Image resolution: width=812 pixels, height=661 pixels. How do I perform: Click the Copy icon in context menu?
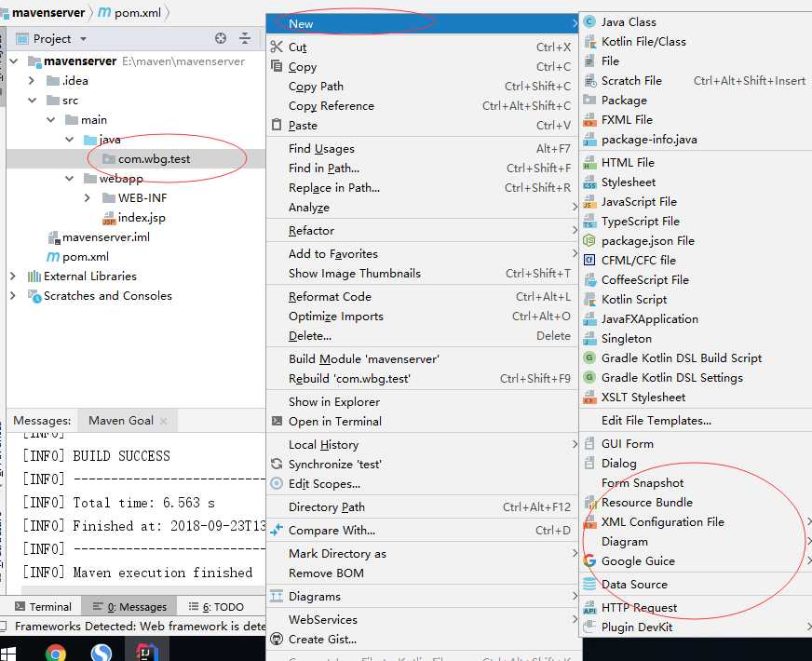[x=277, y=66]
